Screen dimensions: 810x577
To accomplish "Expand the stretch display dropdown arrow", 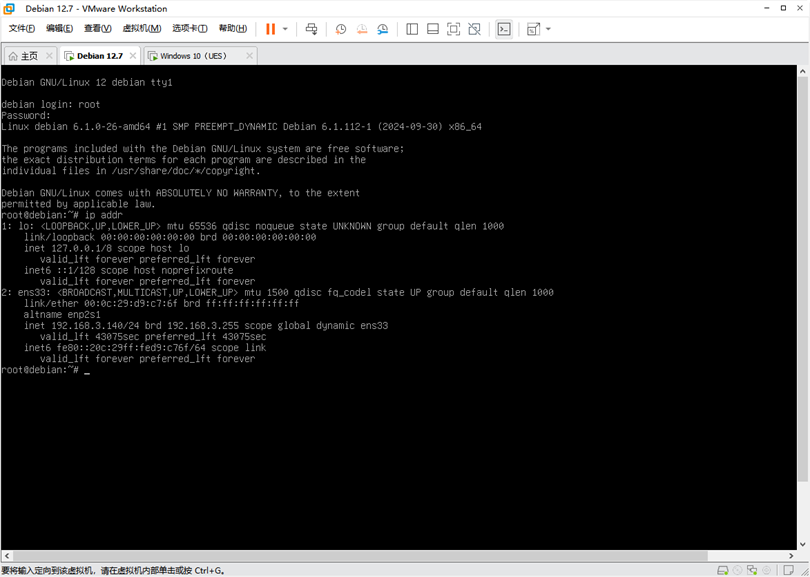I will pyautogui.click(x=548, y=29).
